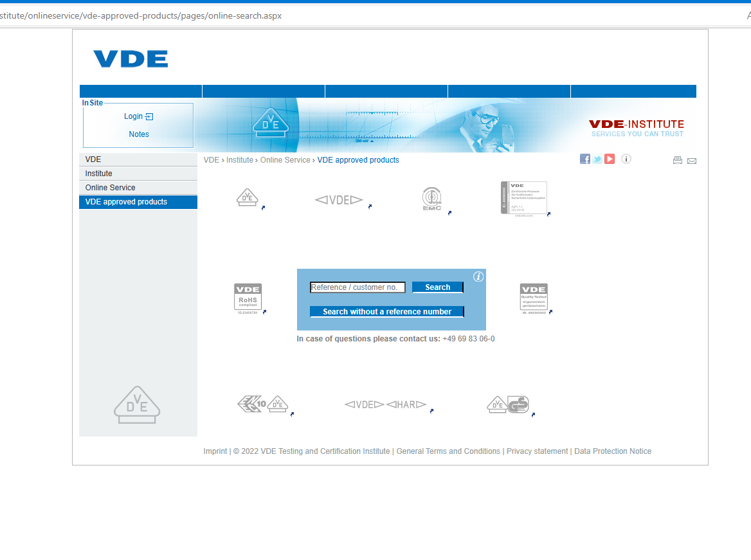Click the printer icon to print the page
Screen dimensions: 751x560
point(677,161)
